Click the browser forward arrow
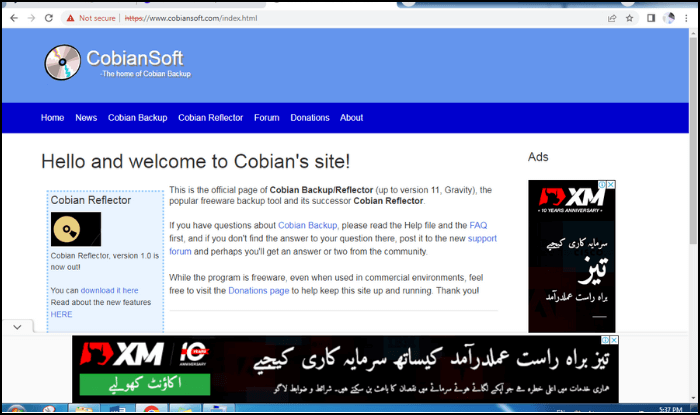The height and width of the screenshot is (415, 700). click(31, 18)
